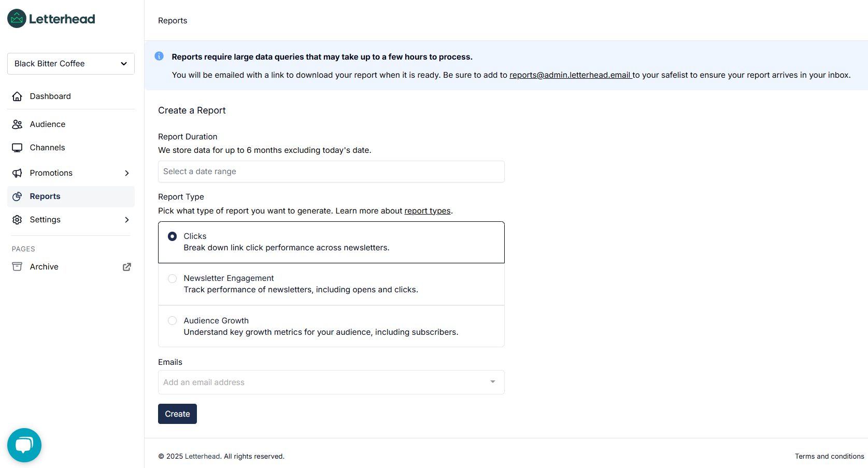
Task: Click the Settings gear icon
Action: click(17, 220)
